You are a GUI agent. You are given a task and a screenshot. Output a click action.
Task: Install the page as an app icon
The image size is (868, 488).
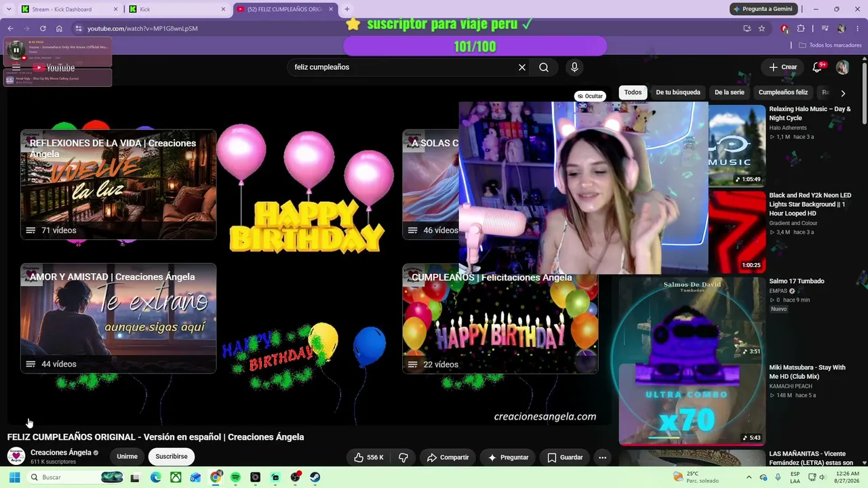click(x=747, y=28)
